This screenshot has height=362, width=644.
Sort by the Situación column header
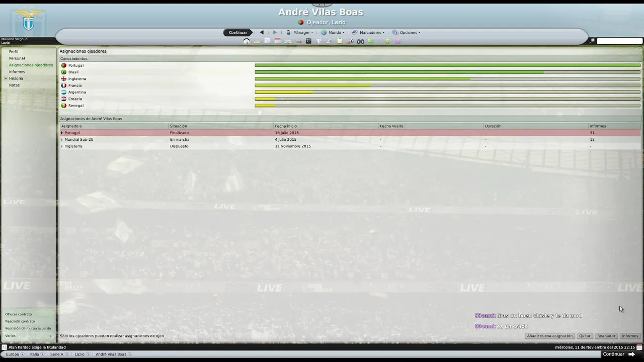click(x=221, y=126)
